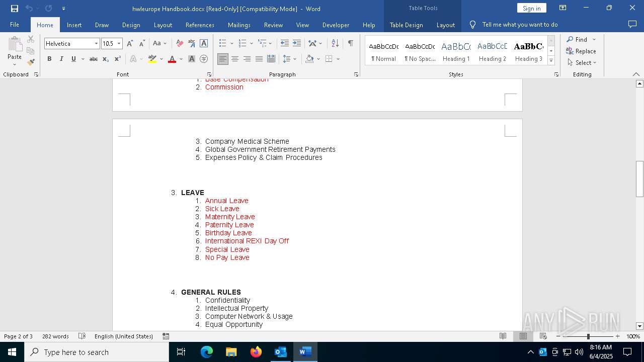Switch to the References tab

tap(200, 25)
